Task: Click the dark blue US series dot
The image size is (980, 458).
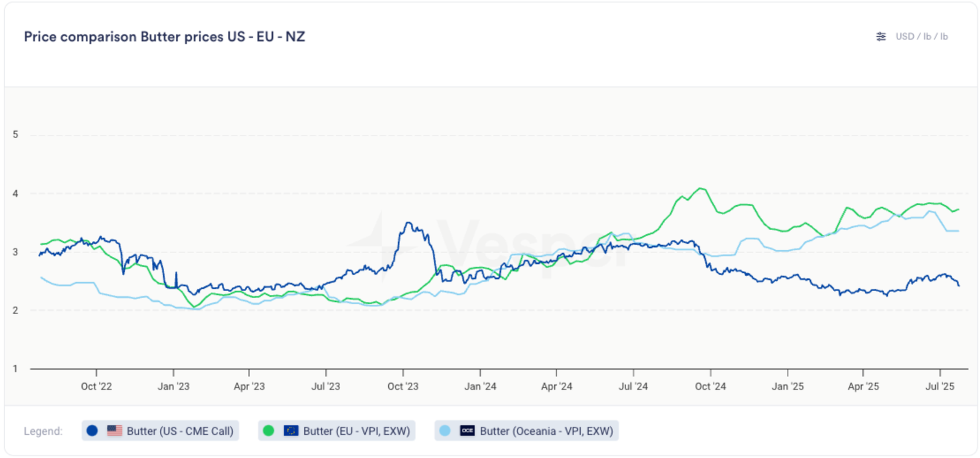Action: tap(92, 431)
